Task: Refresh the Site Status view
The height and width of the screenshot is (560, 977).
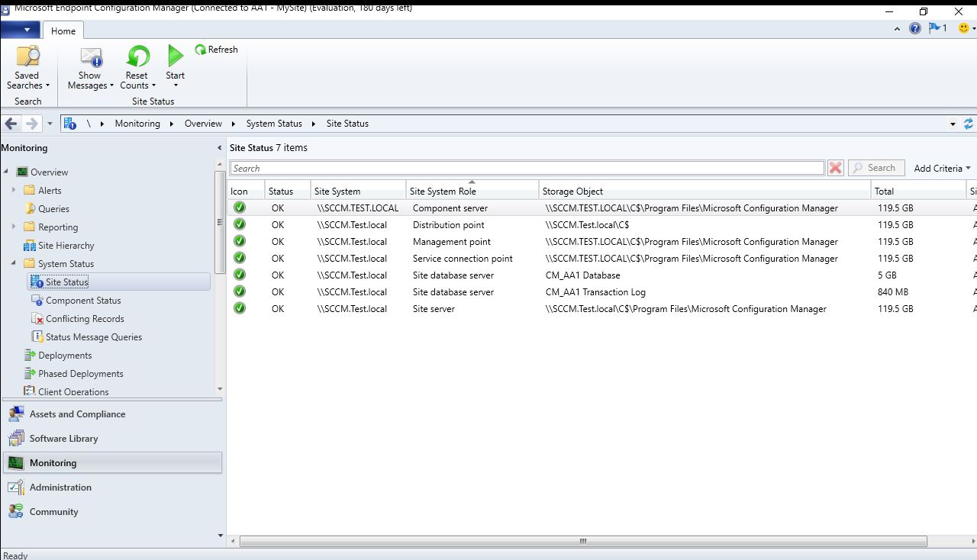Action: click(216, 49)
